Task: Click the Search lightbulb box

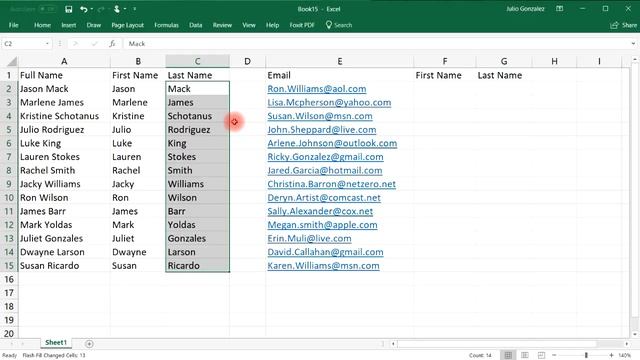Action: (339, 25)
